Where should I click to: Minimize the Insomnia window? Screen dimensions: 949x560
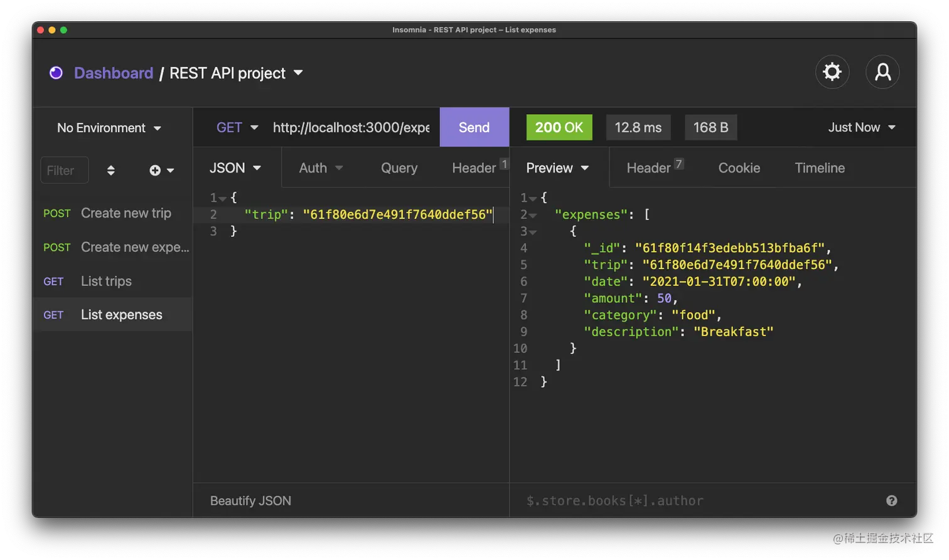coord(52,30)
